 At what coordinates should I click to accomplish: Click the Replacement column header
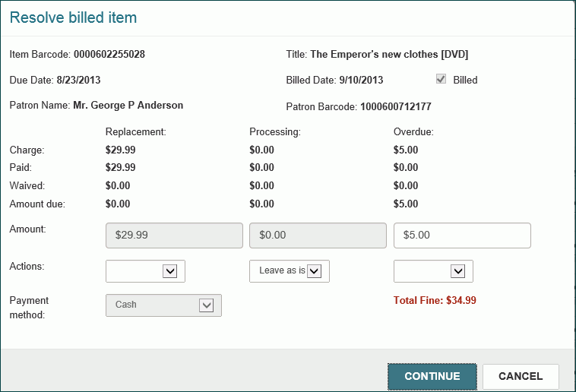tap(135, 132)
